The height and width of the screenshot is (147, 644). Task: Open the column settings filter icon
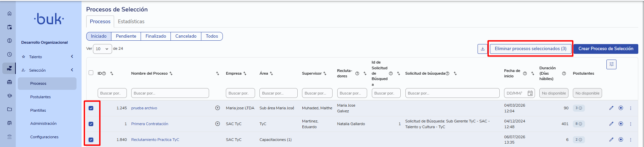point(611,64)
